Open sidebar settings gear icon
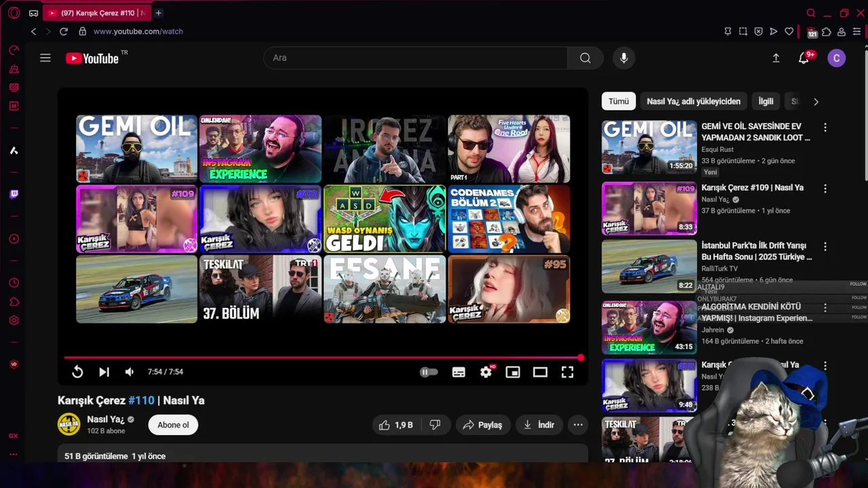The height and width of the screenshot is (488, 868). click(x=14, y=321)
